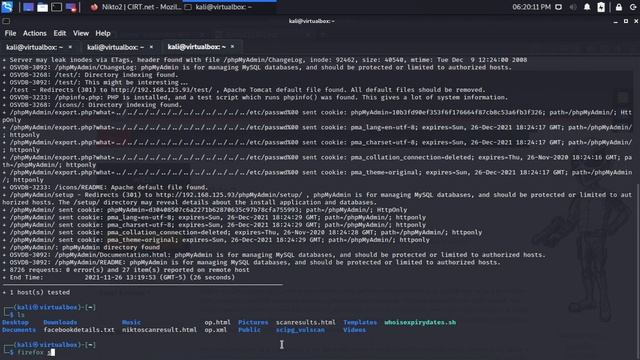Switch to Nikto2 CIRT.net Firefox window
The width and height of the screenshot is (640, 360).
coord(136,7)
